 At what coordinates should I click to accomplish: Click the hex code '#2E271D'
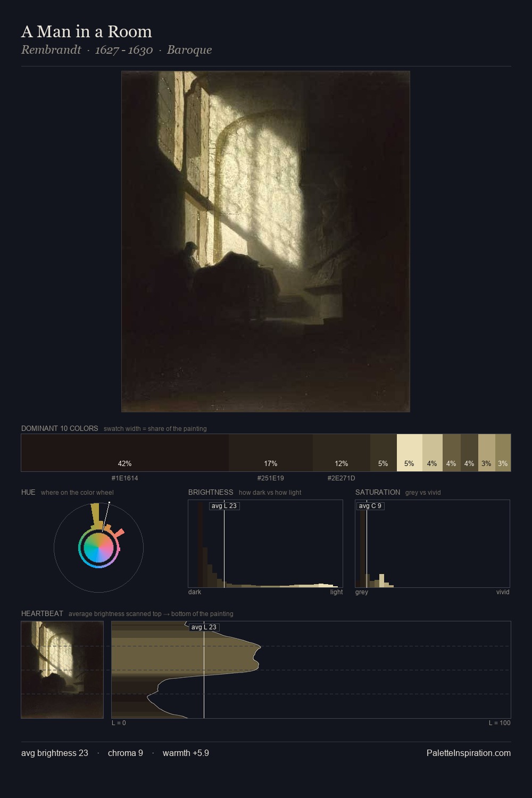pos(342,478)
